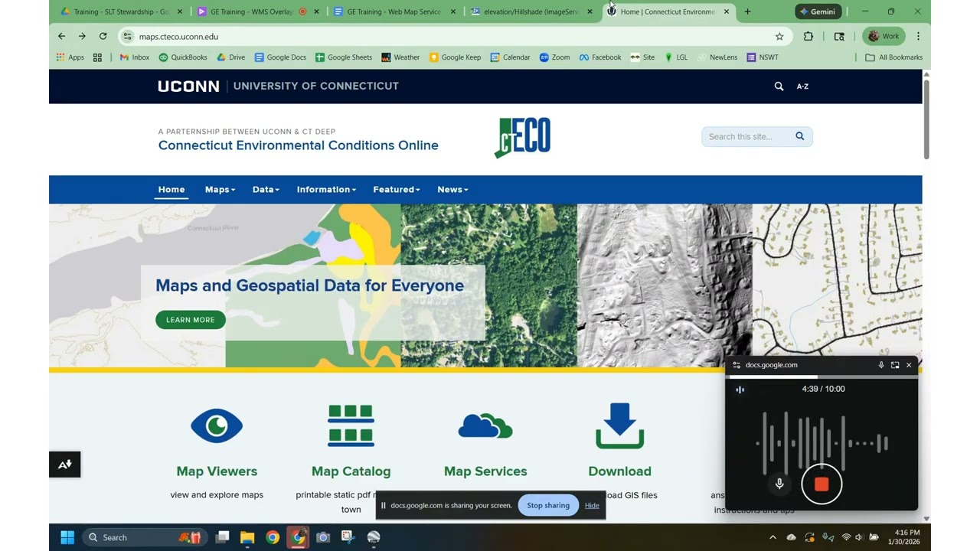
Task: Open the Map Catalog heading link
Action: [x=351, y=471]
